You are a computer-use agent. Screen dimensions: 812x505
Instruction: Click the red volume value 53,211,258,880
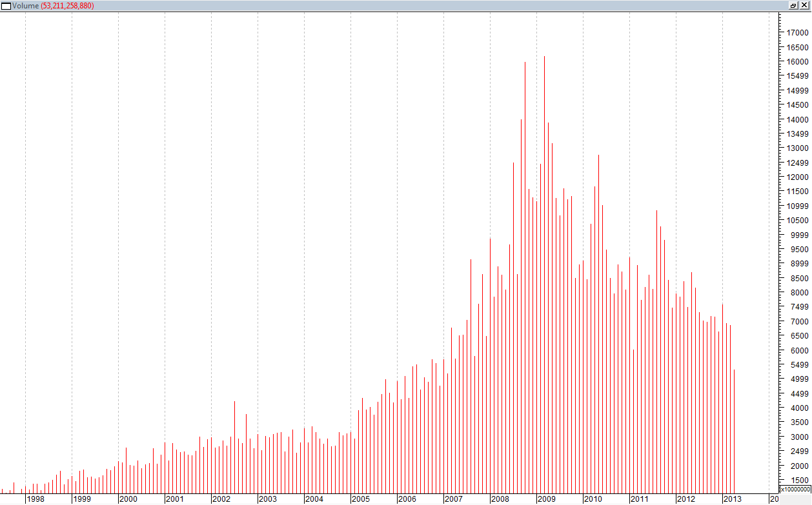tap(68, 6)
